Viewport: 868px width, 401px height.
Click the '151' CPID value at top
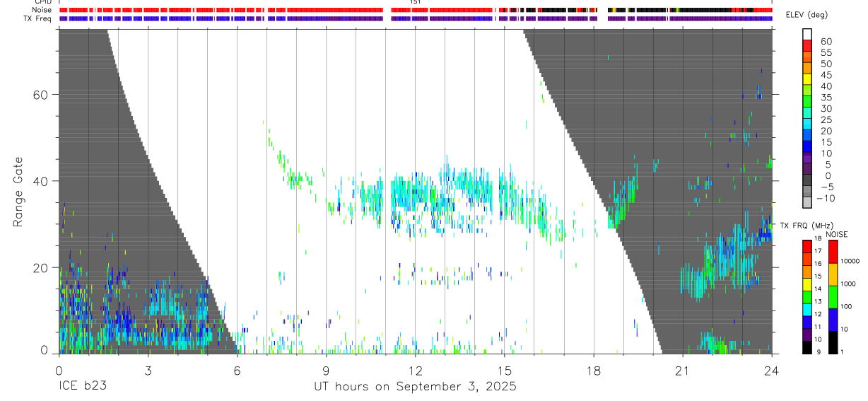(x=416, y=2)
